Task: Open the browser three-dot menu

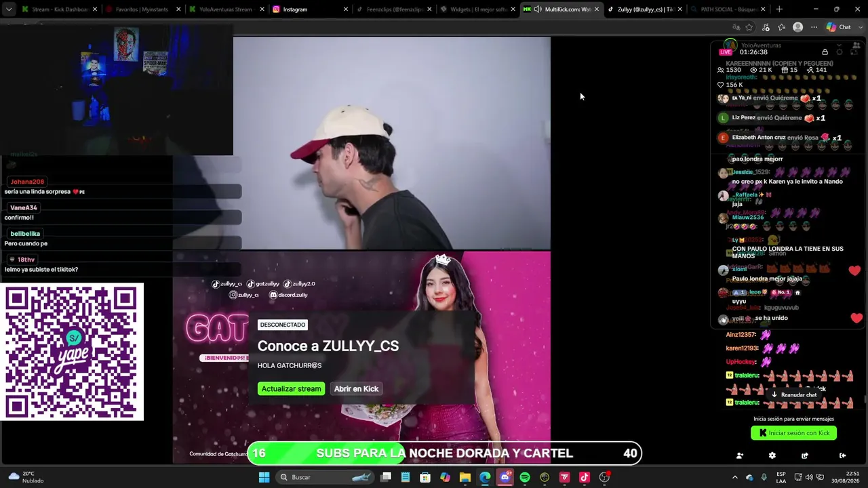Action: click(814, 27)
